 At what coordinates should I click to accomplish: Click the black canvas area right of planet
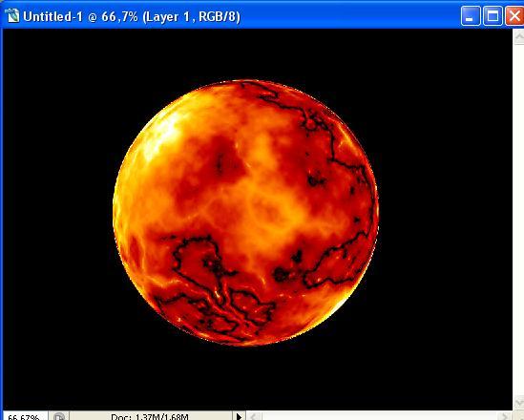pos(446,214)
